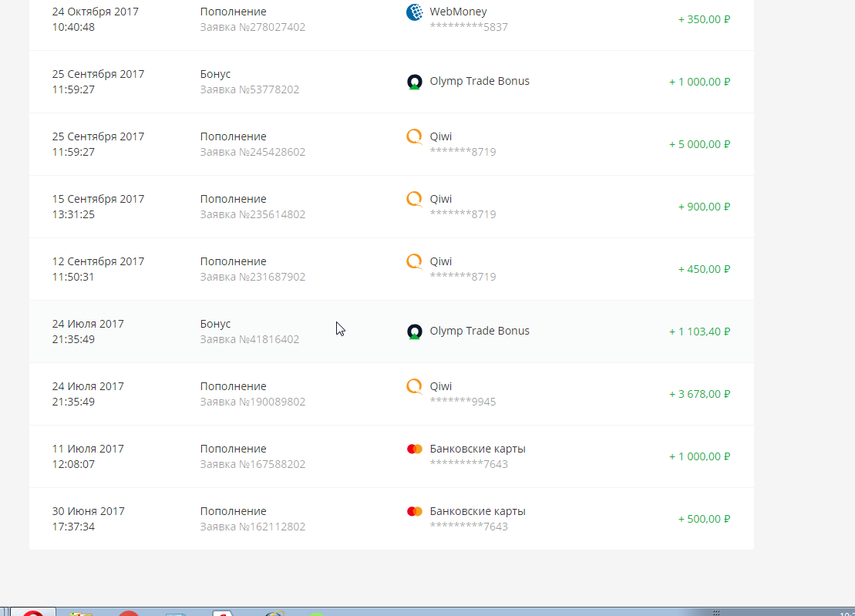Click request Заявка №190089802
This screenshot has height=616, width=855.
point(252,402)
